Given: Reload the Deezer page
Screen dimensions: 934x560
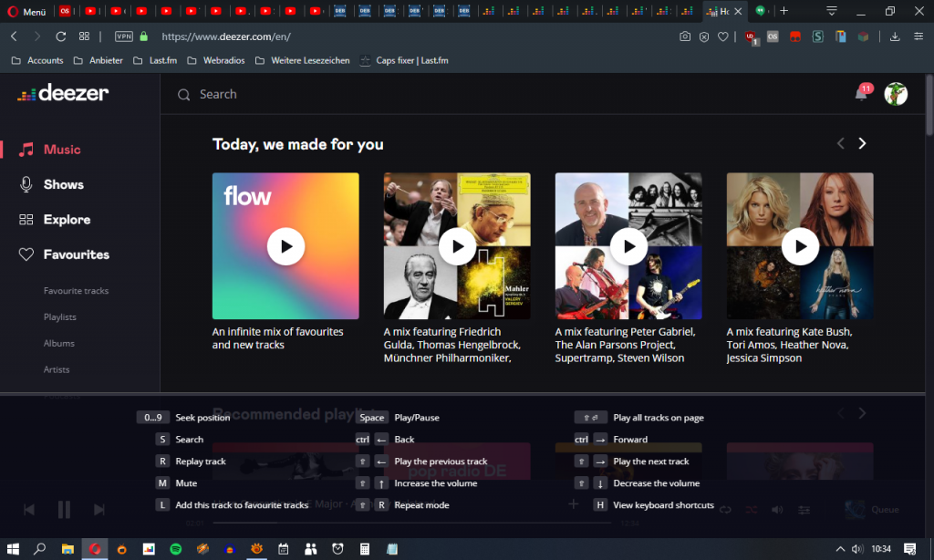Looking at the screenshot, I should coord(61,36).
